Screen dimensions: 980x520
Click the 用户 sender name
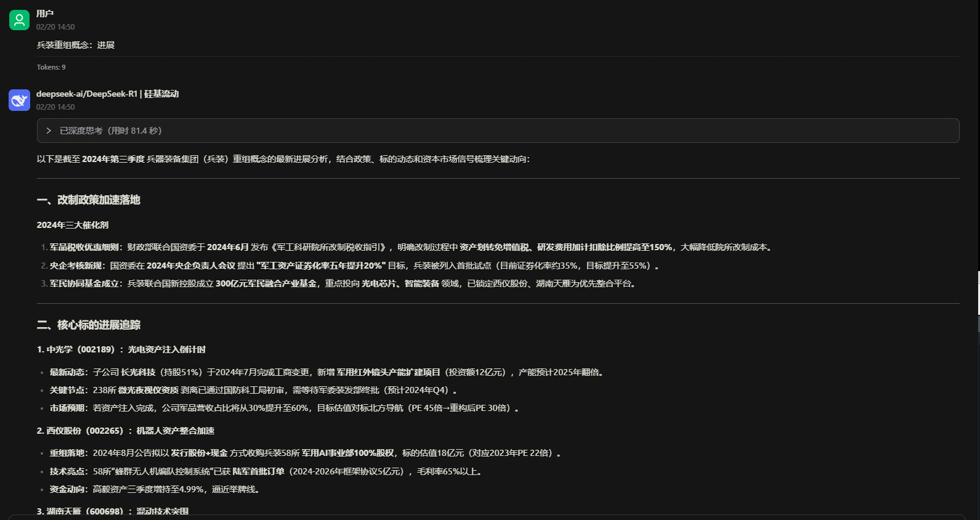pos(45,14)
